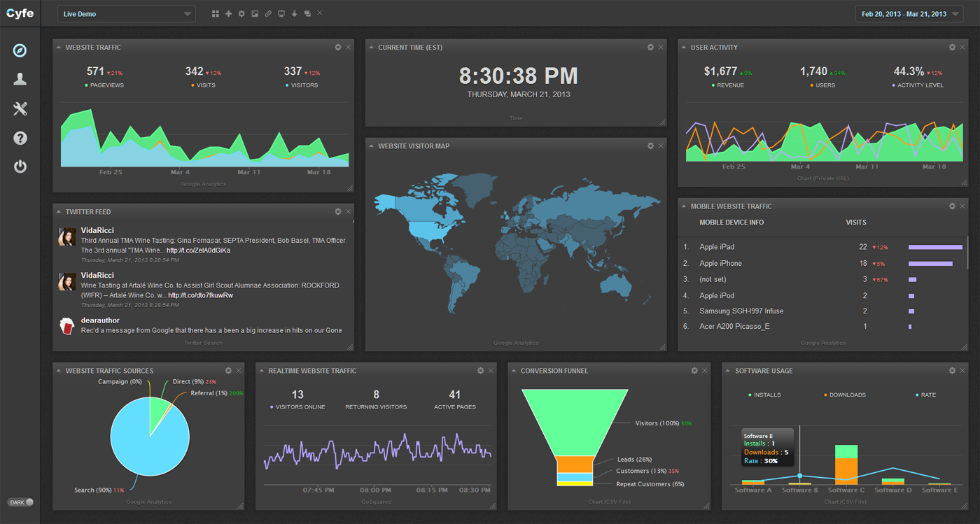The image size is (980, 524).
Task: Open Conversion Funnel widget gear settings
Action: pos(694,371)
